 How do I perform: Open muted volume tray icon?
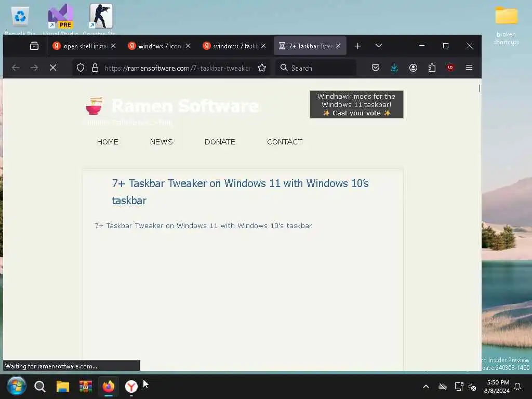(x=472, y=387)
